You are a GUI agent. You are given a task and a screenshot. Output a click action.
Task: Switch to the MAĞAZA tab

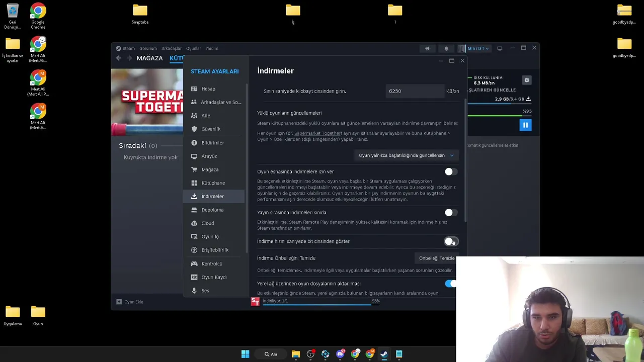[149, 58]
